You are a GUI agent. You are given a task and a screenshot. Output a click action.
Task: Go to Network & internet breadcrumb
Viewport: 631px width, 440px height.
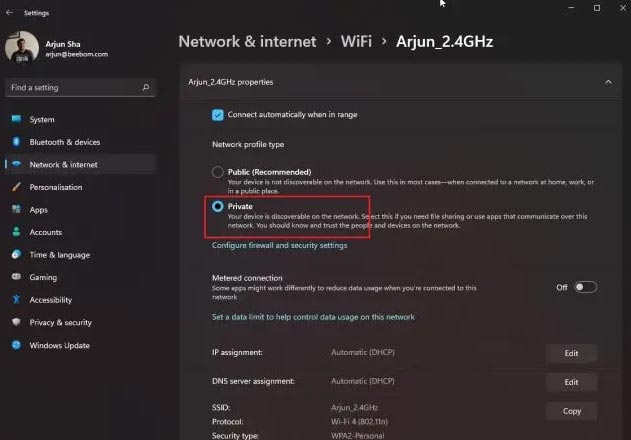247,41
